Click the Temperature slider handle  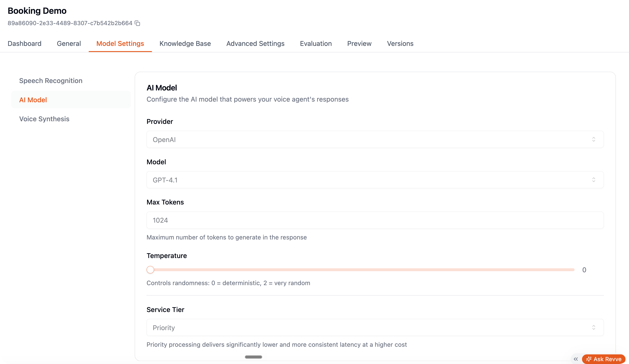coord(150,270)
